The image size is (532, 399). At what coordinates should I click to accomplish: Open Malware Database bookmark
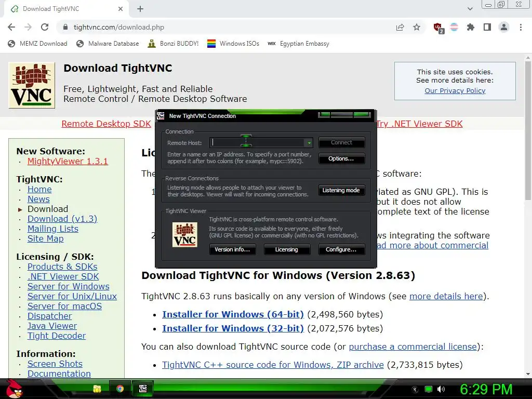(x=108, y=44)
